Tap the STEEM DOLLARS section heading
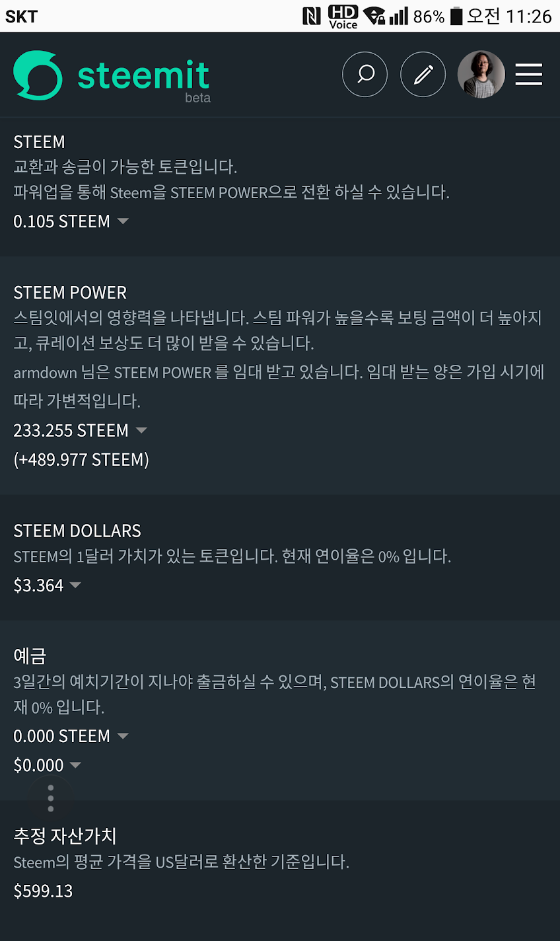 coord(77,531)
